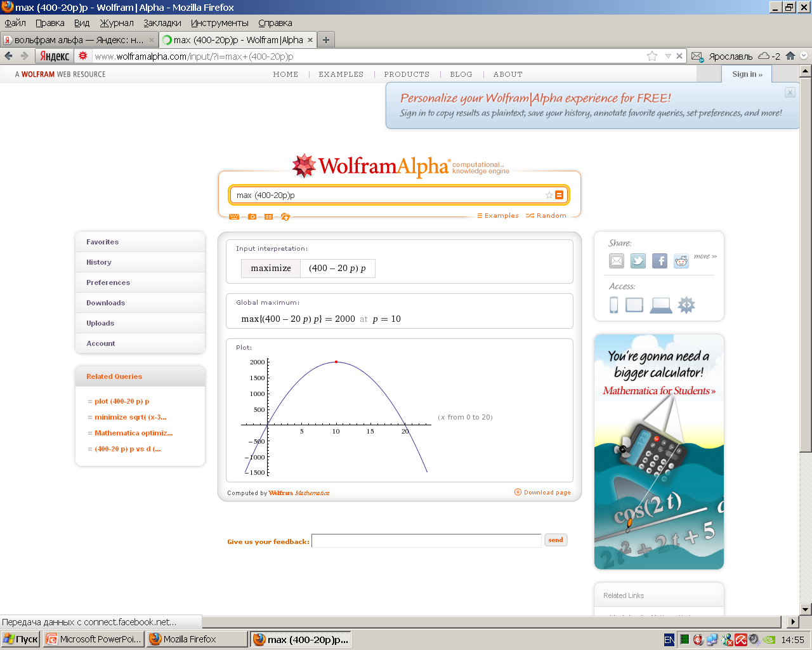Go to the HOME page link
This screenshot has height=650, width=812.
(x=285, y=74)
